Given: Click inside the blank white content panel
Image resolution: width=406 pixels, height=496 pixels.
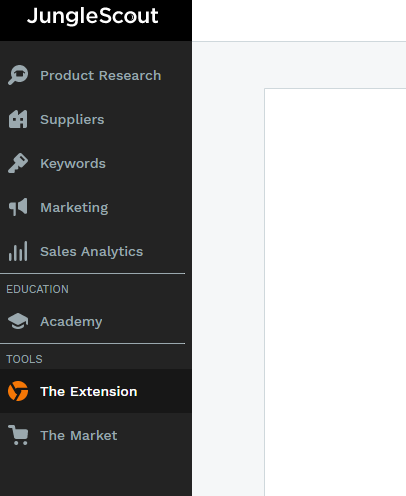Looking at the screenshot, I should click(335, 292).
